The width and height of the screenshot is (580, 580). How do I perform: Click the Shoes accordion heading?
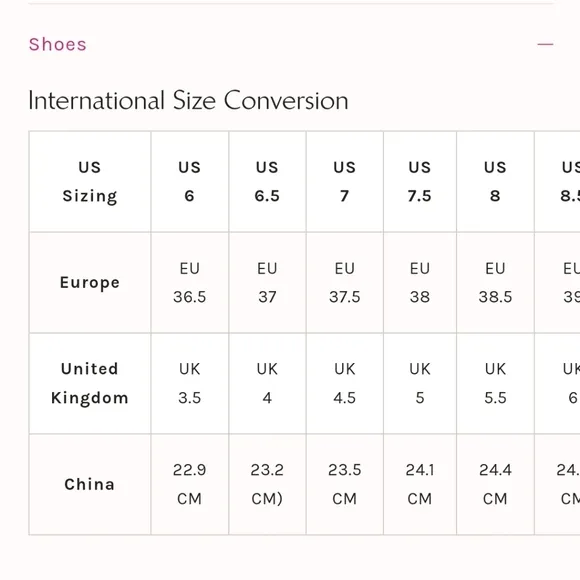58,44
